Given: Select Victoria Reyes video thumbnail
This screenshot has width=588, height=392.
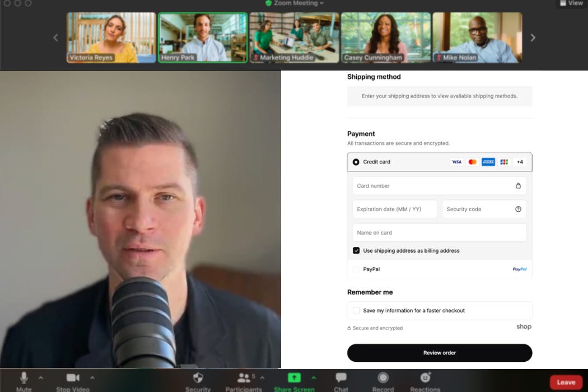Looking at the screenshot, I should pyautogui.click(x=111, y=38).
